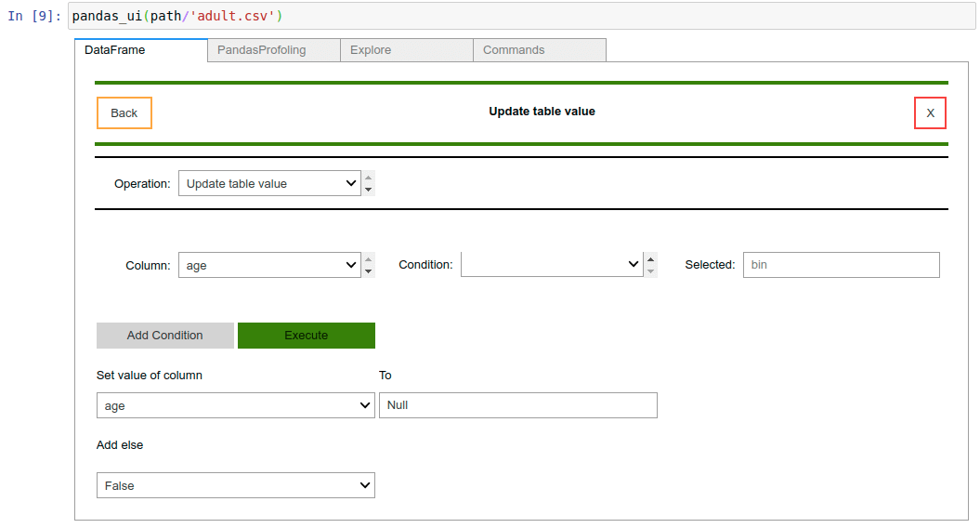Open the Set value of column dropdown
The image size is (980, 528).
coord(236,405)
